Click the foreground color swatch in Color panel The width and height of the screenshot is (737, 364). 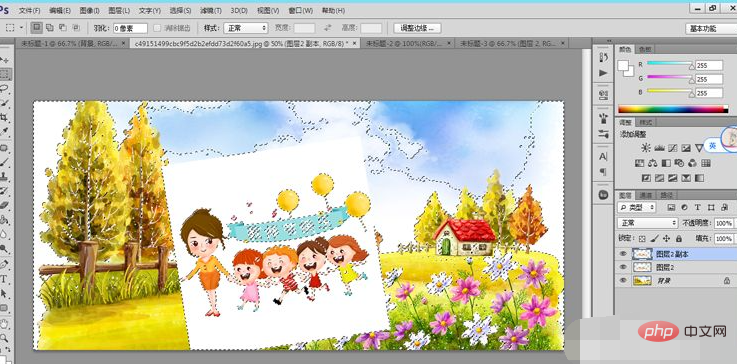(x=623, y=65)
